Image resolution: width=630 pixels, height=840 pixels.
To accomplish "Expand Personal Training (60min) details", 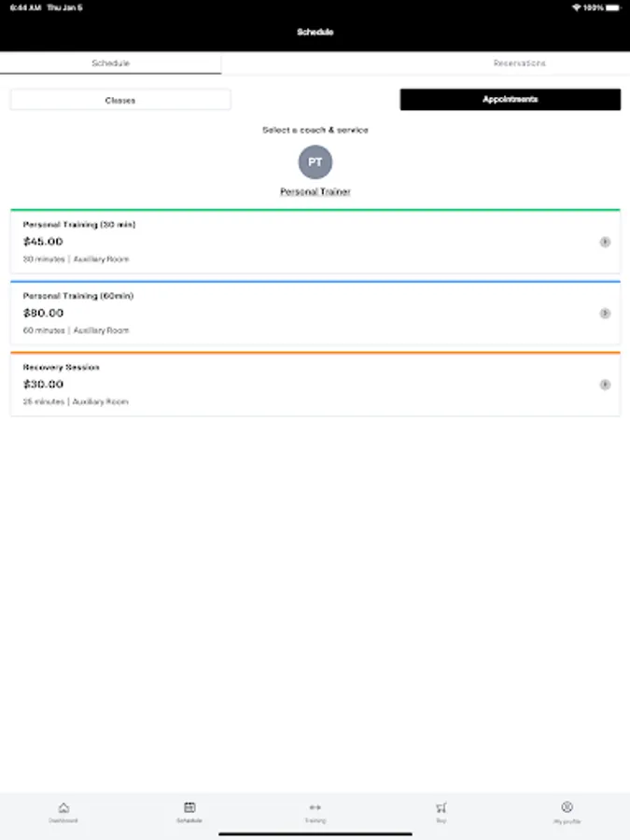I will point(607,314).
